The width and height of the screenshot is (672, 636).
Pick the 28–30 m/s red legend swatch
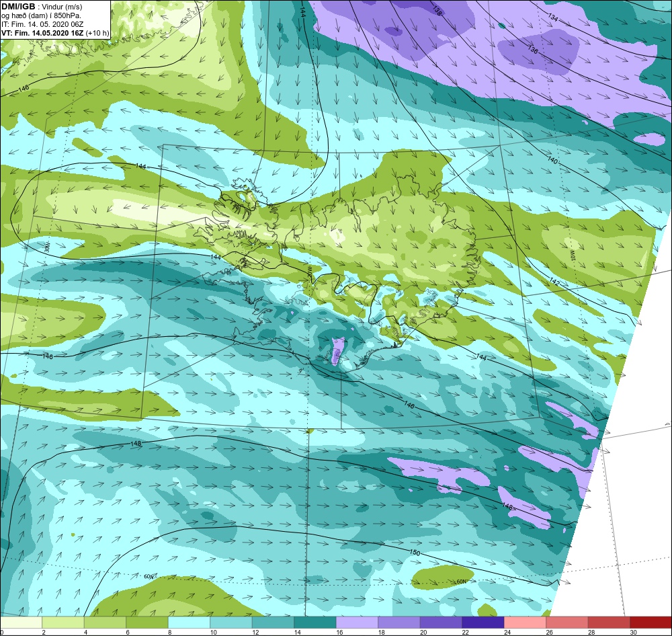pyautogui.click(x=609, y=623)
